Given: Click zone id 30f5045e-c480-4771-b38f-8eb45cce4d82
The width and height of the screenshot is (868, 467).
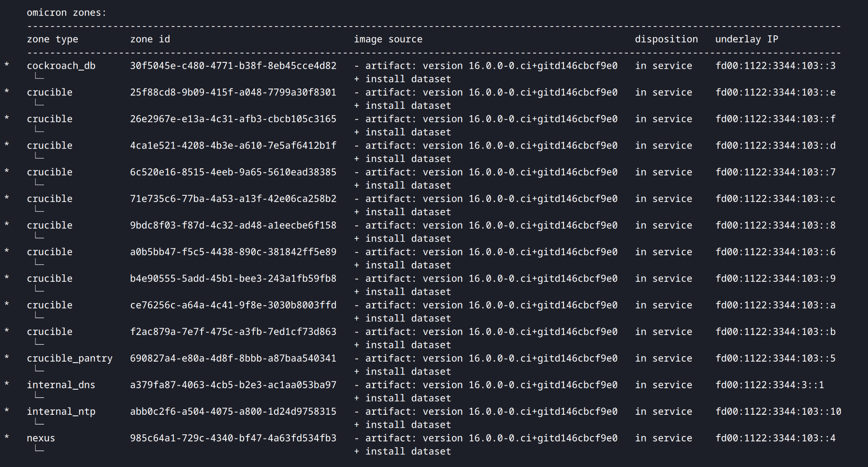Looking at the screenshot, I should pyautogui.click(x=233, y=66).
